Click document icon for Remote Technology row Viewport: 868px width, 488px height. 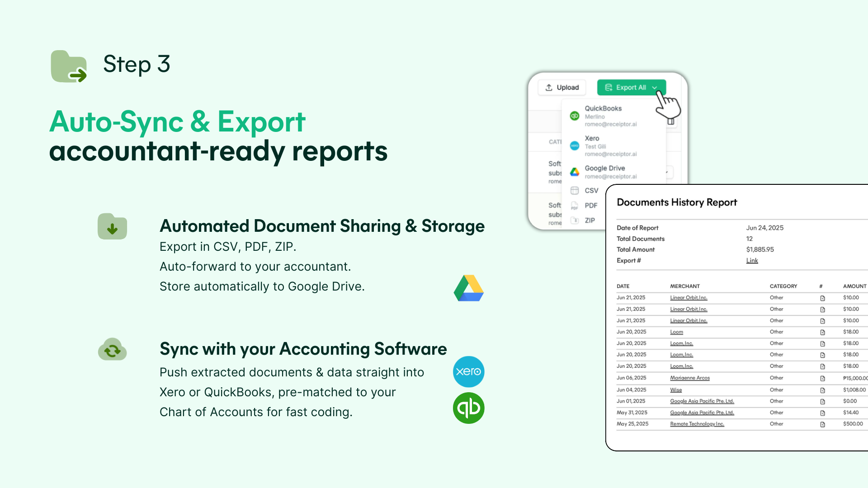822,424
